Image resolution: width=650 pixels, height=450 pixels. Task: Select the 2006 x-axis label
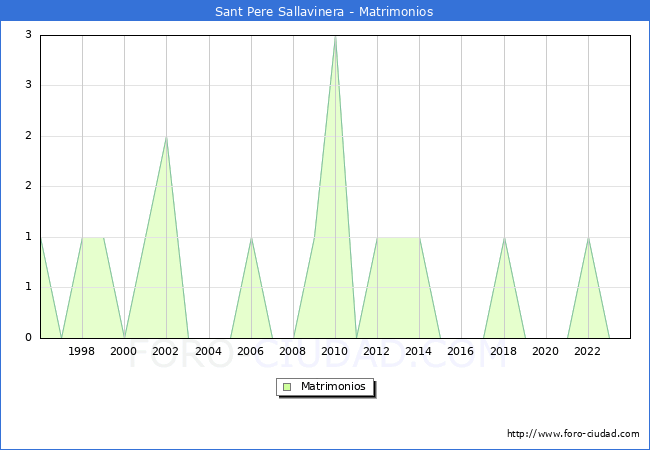(x=250, y=351)
